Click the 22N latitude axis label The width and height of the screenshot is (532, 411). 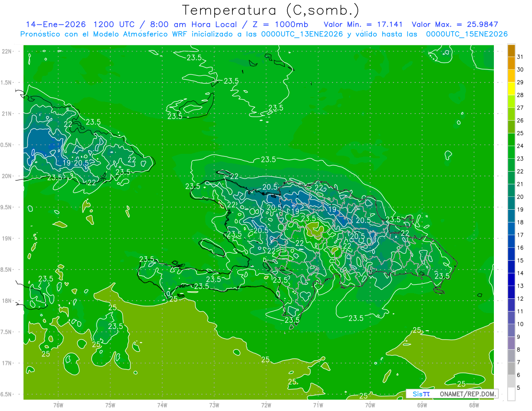7,51
